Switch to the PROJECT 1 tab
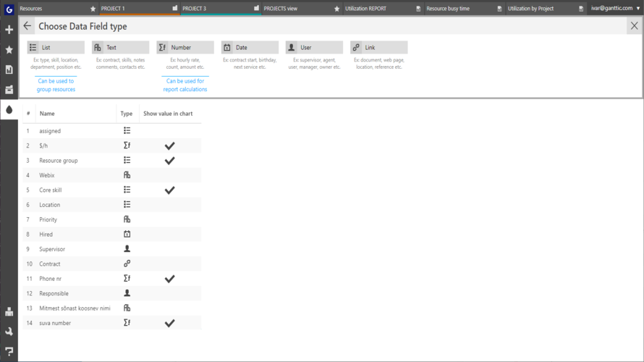Viewport: 644px width, 362px height. pos(139,8)
